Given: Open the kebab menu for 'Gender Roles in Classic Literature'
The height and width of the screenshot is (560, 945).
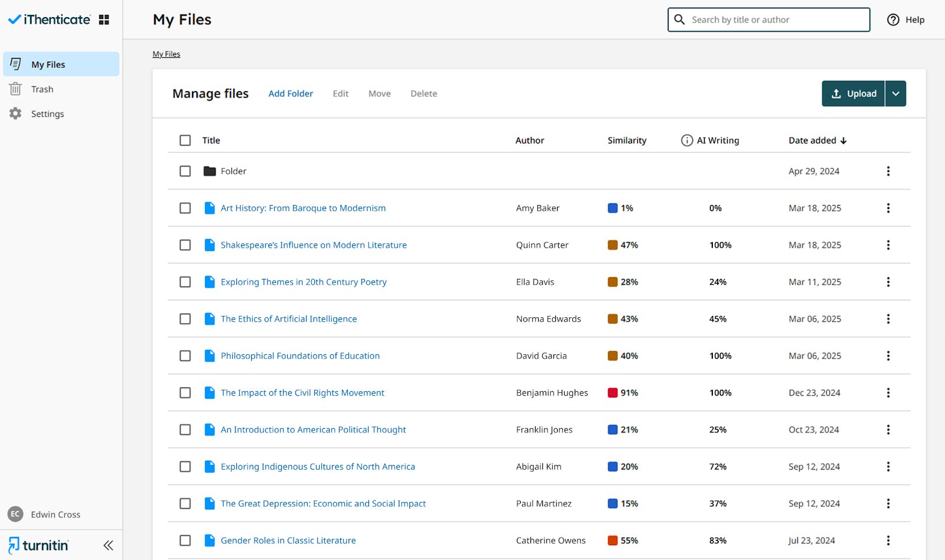Looking at the screenshot, I should coord(888,540).
